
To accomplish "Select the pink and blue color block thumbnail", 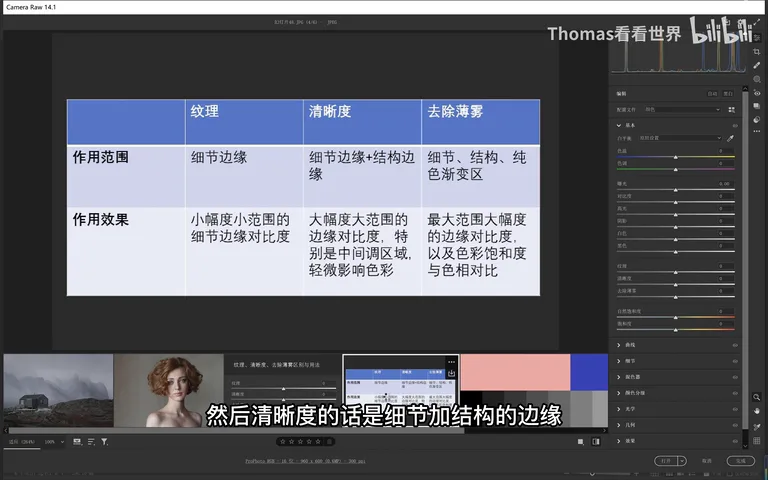I will pyautogui.click(x=534, y=390).
